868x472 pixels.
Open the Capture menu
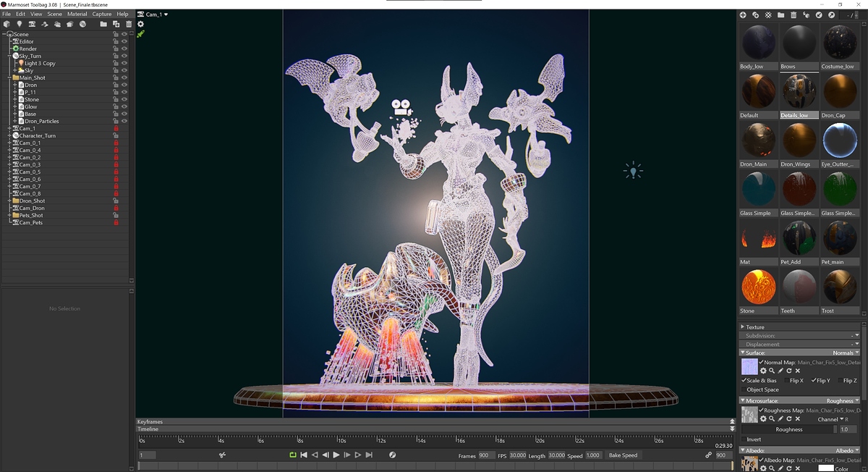[x=102, y=14]
